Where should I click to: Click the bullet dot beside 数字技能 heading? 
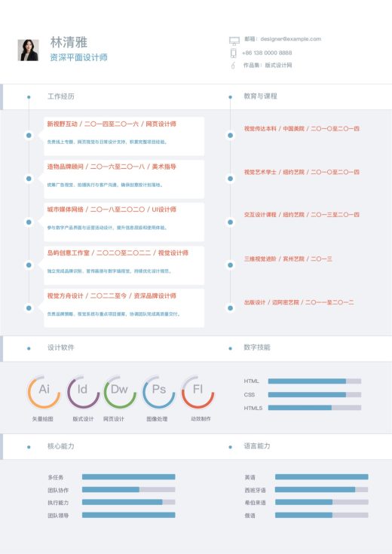click(231, 348)
